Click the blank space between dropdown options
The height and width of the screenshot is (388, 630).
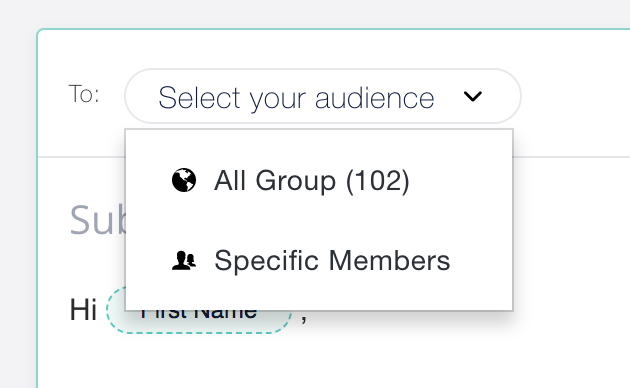(319, 220)
